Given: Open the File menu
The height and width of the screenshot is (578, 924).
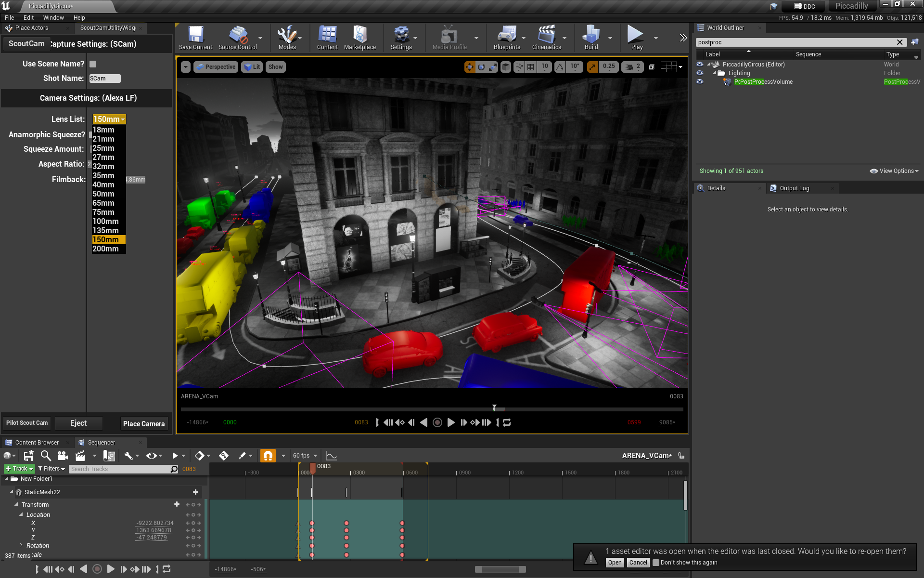Looking at the screenshot, I should (9, 17).
